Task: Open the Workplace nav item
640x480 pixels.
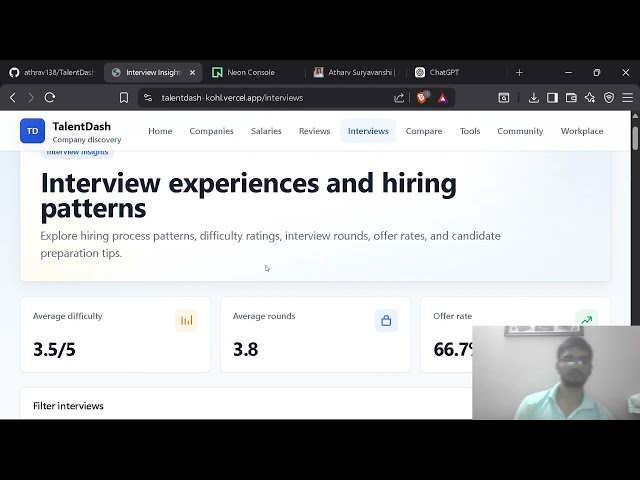Action: tap(582, 131)
